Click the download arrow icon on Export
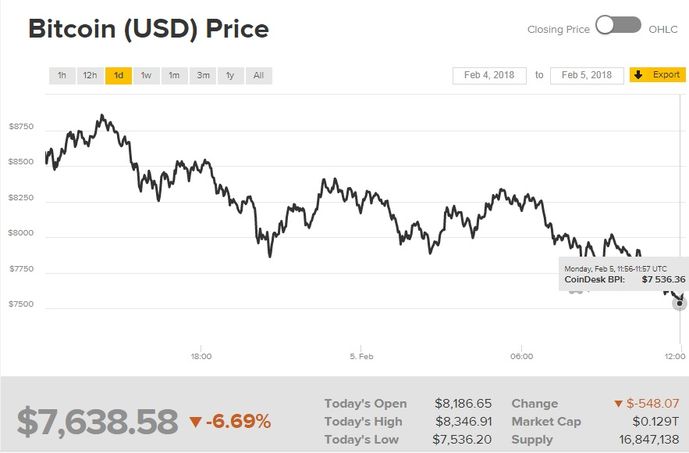 coord(637,75)
